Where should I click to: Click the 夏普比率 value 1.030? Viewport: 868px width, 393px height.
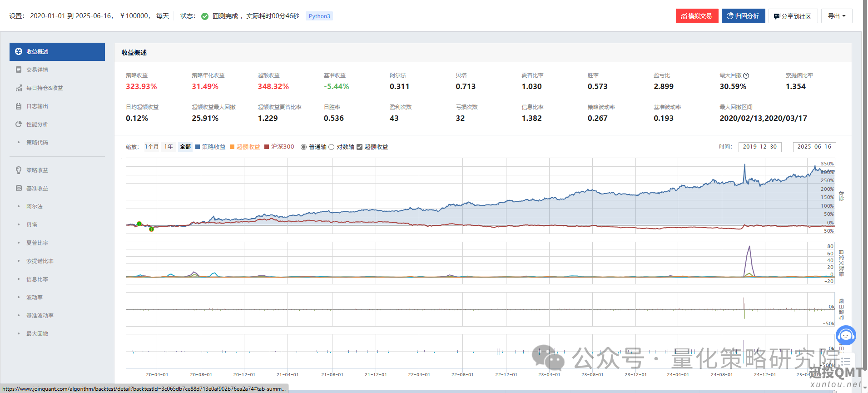531,86
